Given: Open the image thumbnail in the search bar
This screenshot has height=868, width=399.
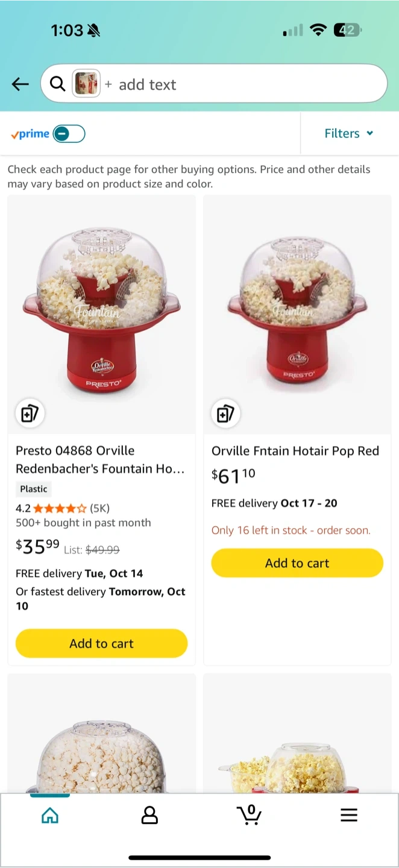Looking at the screenshot, I should coord(86,84).
